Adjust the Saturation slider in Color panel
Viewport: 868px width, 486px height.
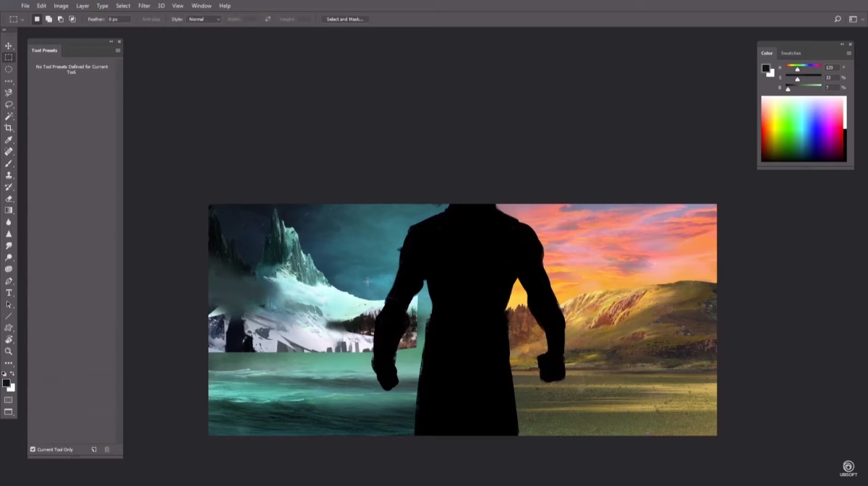click(804, 77)
